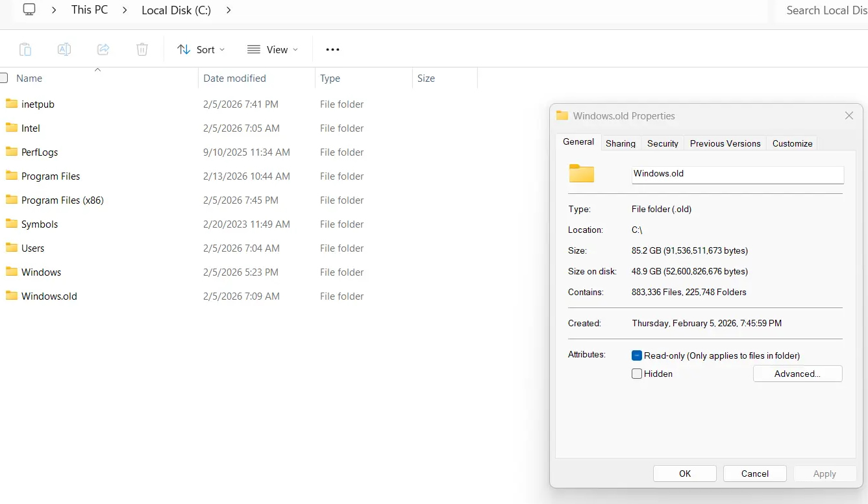Switch to the Sharing tab
Image resolution: width=868 pixels, height=504 pixels.
pyautogui.click(x=621, y=143)
